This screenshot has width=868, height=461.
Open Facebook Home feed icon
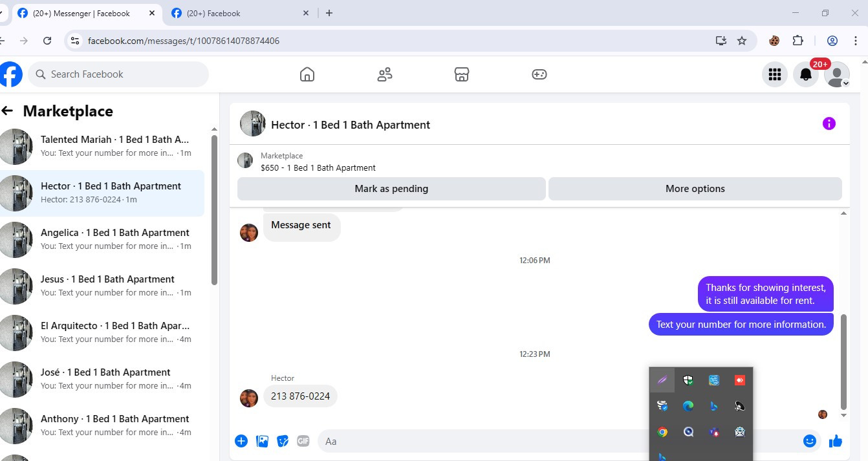coord(307,74)
